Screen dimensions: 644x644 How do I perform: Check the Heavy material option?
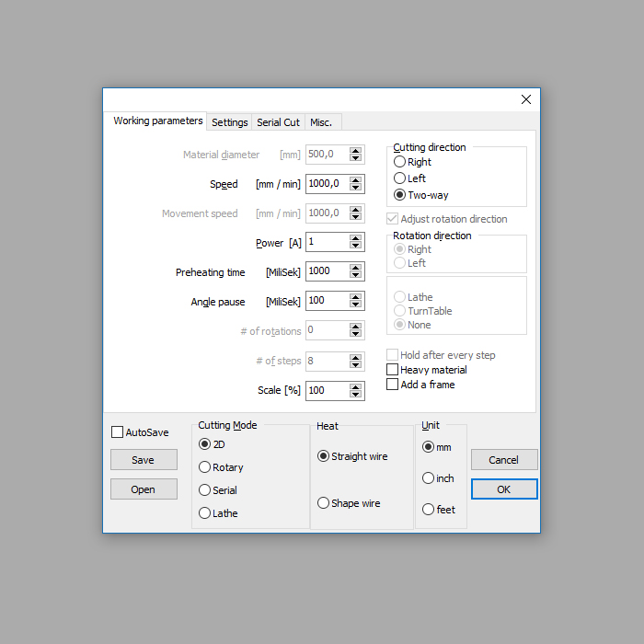tap(393, 370)
